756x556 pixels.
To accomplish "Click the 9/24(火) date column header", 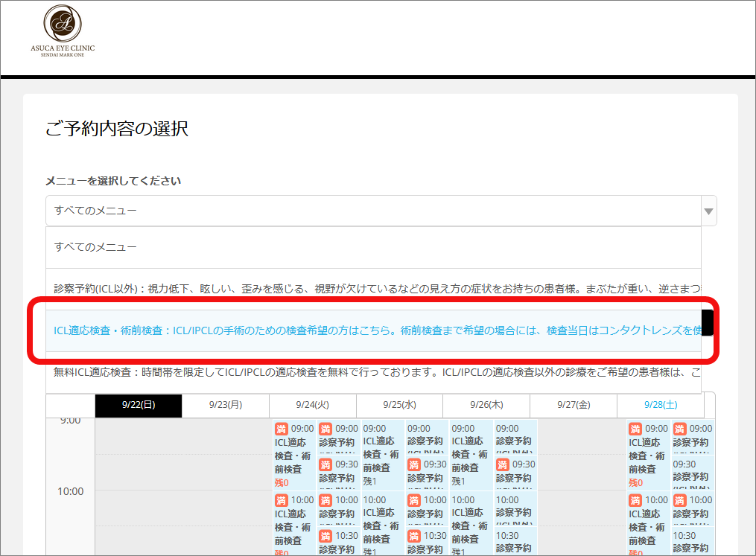I will click(x=312, y=406).
